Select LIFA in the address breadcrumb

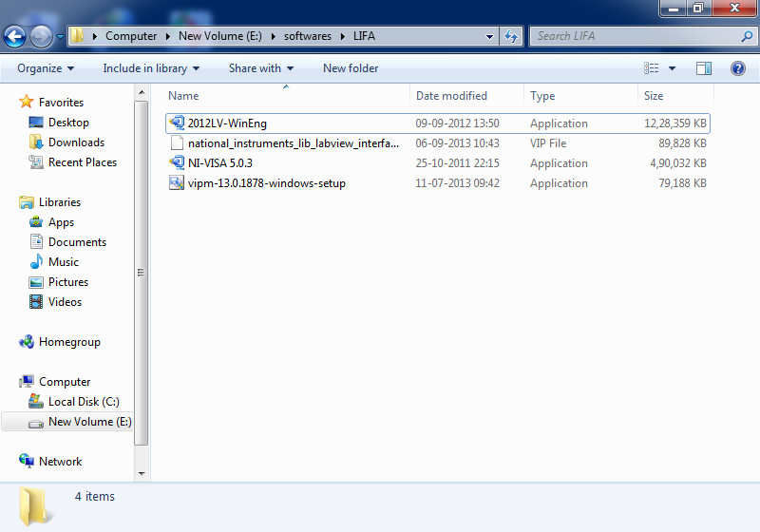point(364,36)
